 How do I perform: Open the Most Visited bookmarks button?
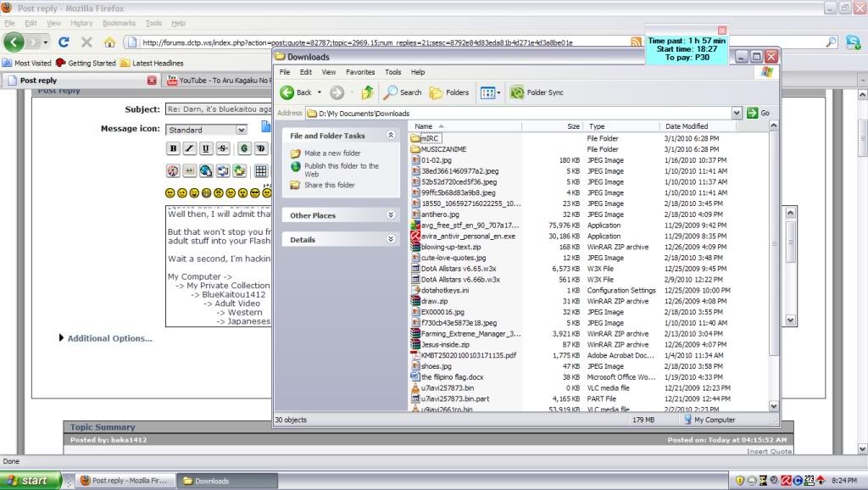point(26,63)
